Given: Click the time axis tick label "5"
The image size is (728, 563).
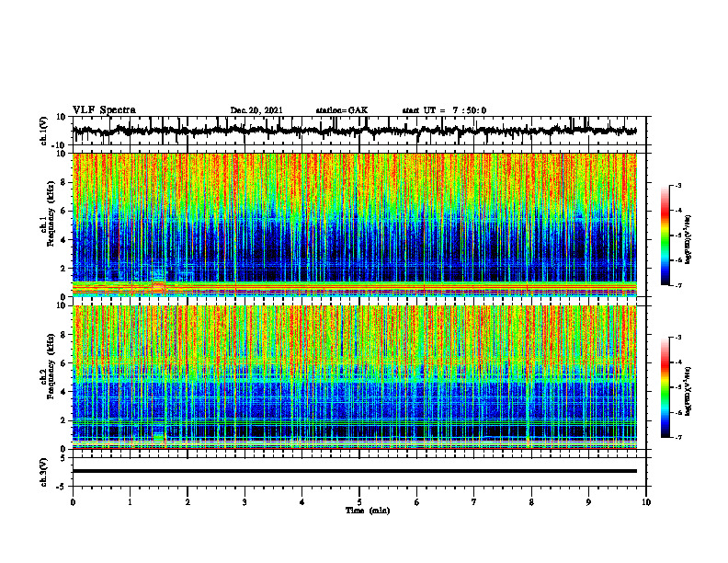Looking at the screenshot, I should tap(359, 502).
